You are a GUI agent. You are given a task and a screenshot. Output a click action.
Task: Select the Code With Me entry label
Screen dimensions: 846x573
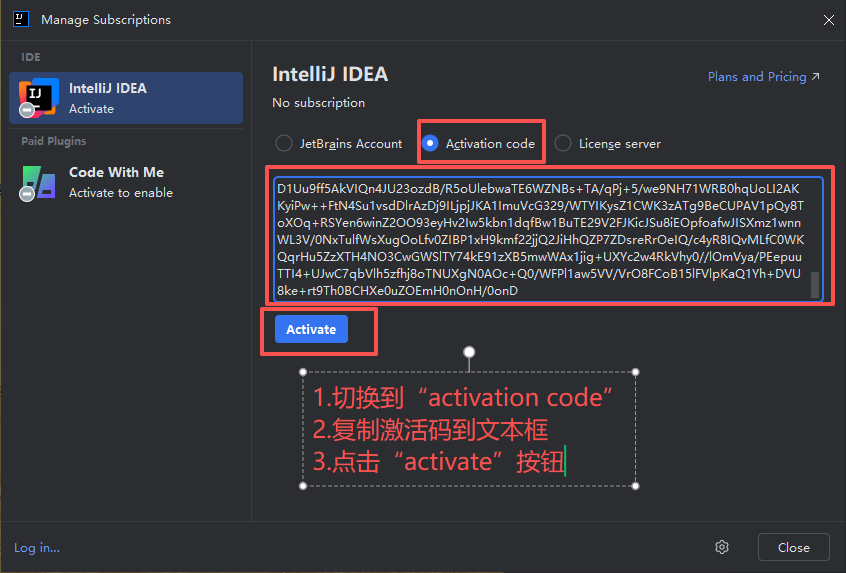116,172
